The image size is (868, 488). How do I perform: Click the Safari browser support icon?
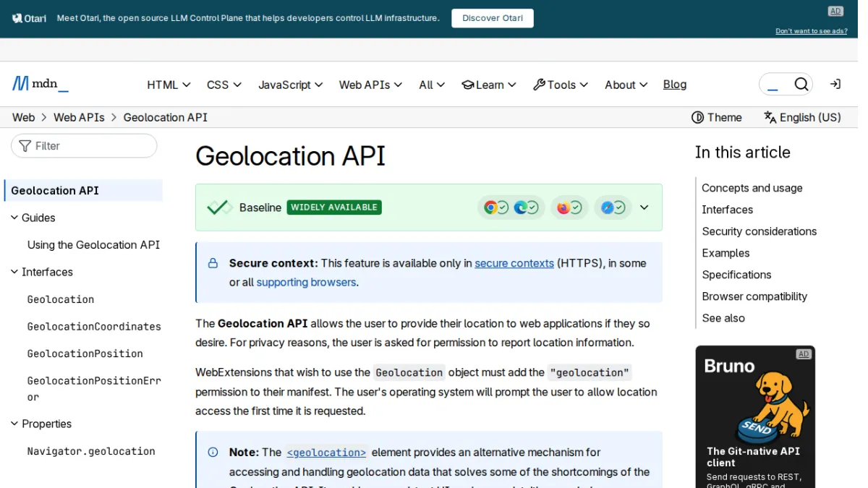coord(607,207)
